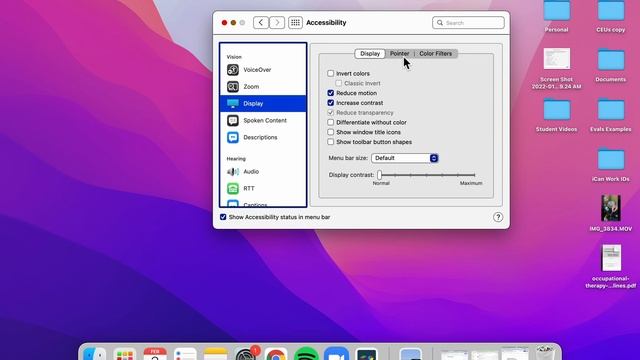Check Show toolbar button shapes
This screenshot has width=640, height=360.
pos(331,142)
